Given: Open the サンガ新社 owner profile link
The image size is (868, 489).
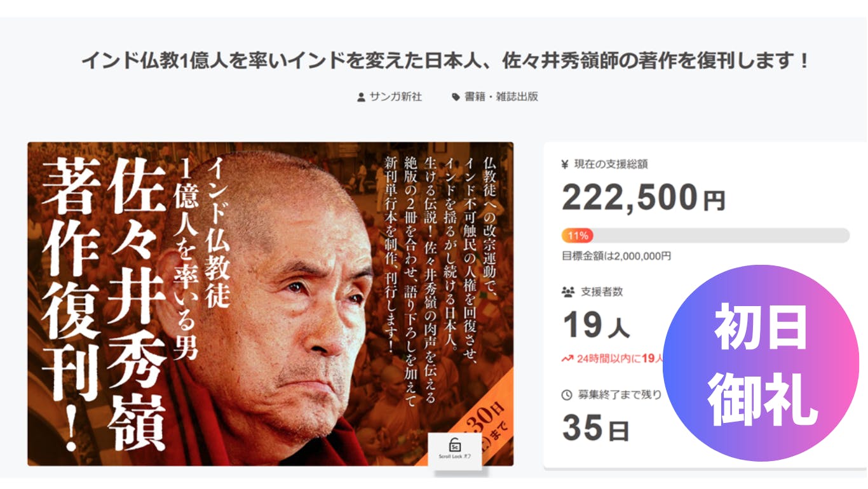Looking at the screenshot, I should 395,97.
